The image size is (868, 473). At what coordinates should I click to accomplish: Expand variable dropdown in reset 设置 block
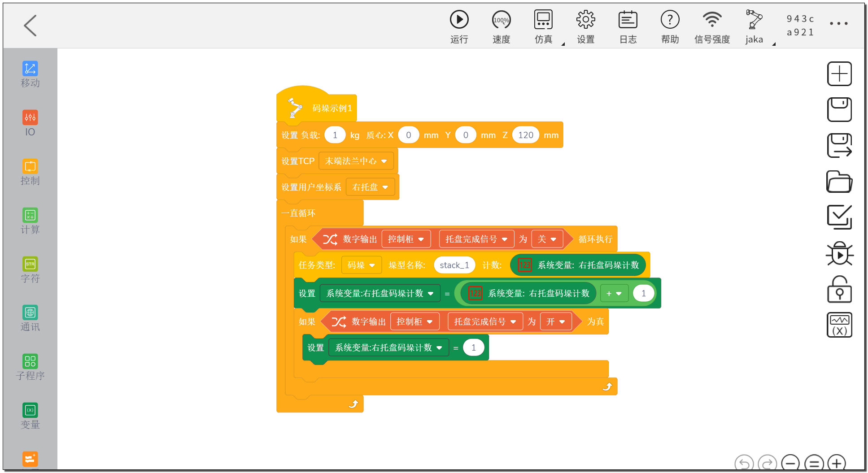388,347
